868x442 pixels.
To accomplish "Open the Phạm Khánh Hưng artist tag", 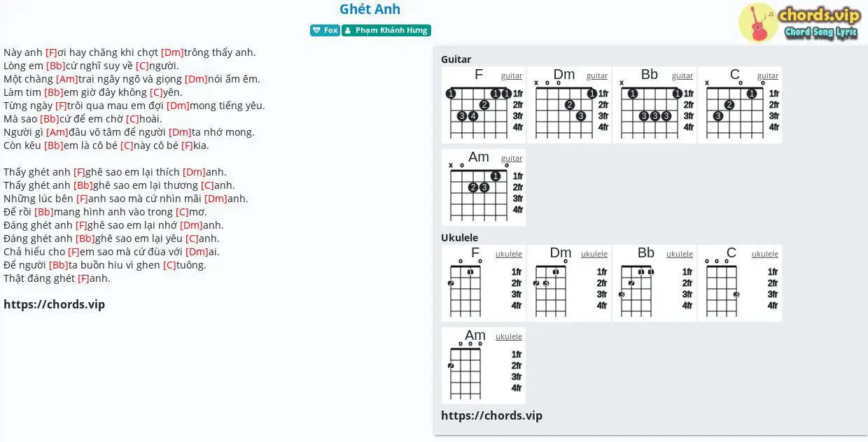I will click(386, 31).
